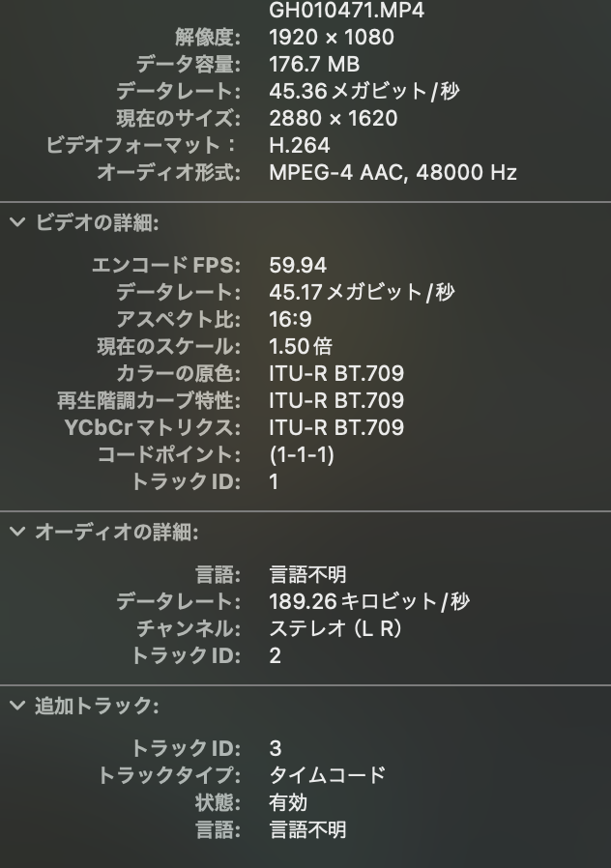Click the GH010471.MP4 file name

(x=346, y=11)
